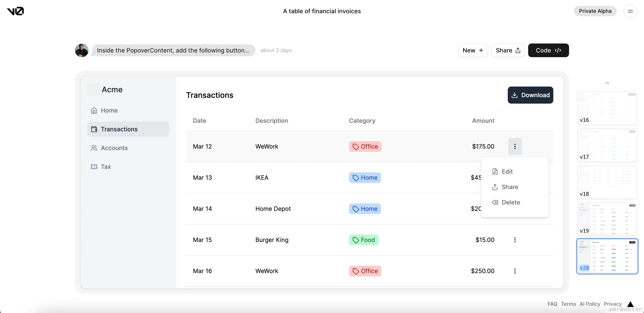Open the hamburger menu icon top right
Viewport: 644px width, 313px height.
pyautogui.click(x=630, y=11)
